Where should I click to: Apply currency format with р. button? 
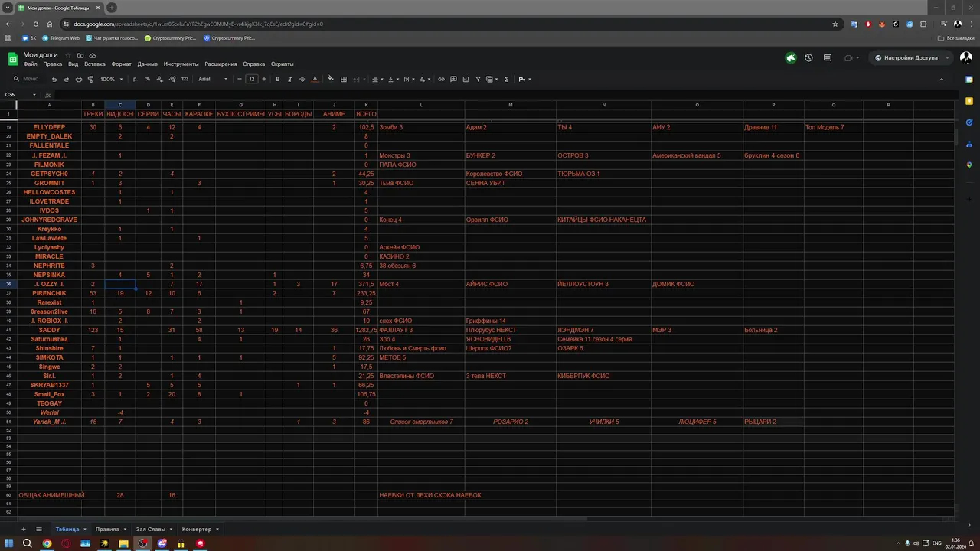[x=136, y=79]
